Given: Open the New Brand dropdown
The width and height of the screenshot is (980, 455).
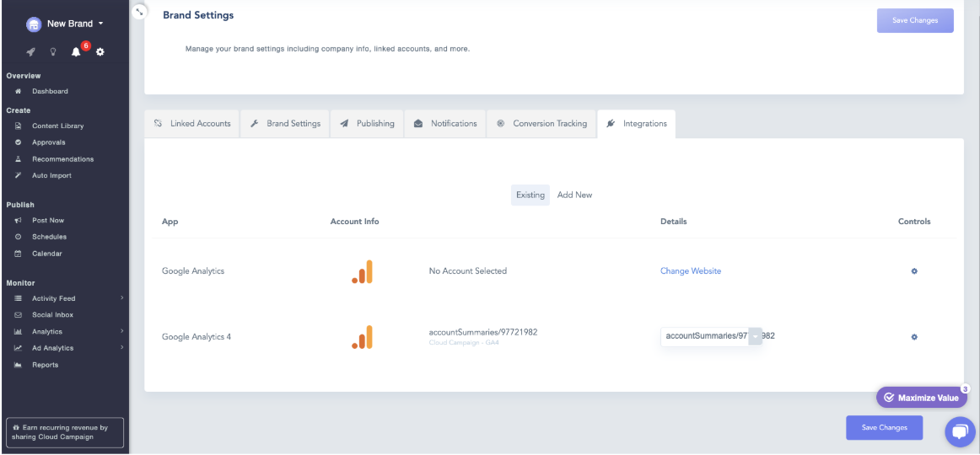Looking at the screenshot, I should 66,24.
